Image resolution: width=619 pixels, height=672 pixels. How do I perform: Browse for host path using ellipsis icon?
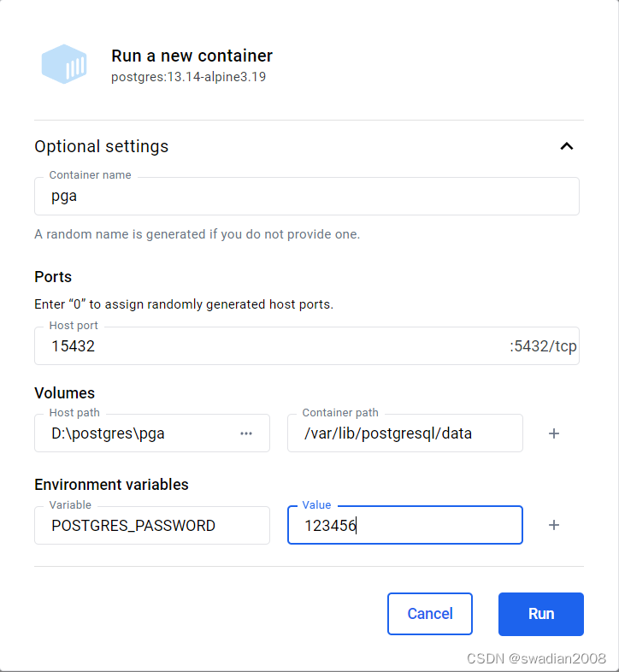[x=246, y=433]
